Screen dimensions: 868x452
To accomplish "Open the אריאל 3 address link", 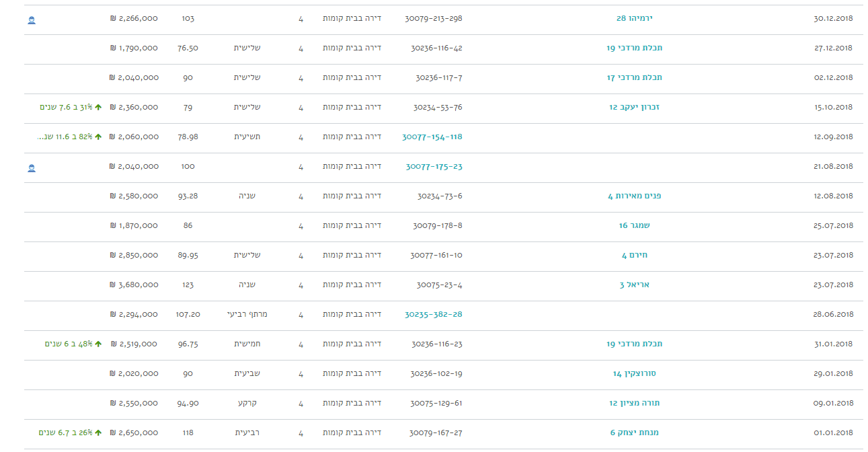I will 634,285.
